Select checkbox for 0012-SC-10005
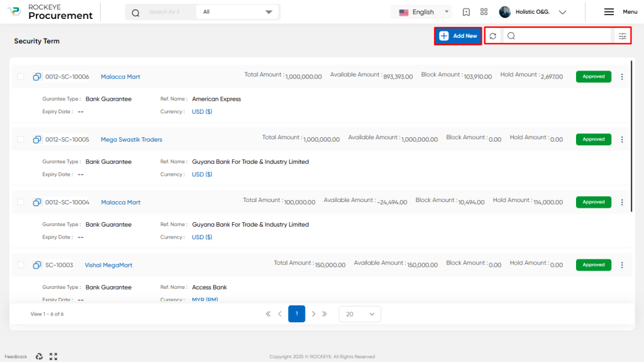644x362 pixels. (x=21, y=140)
